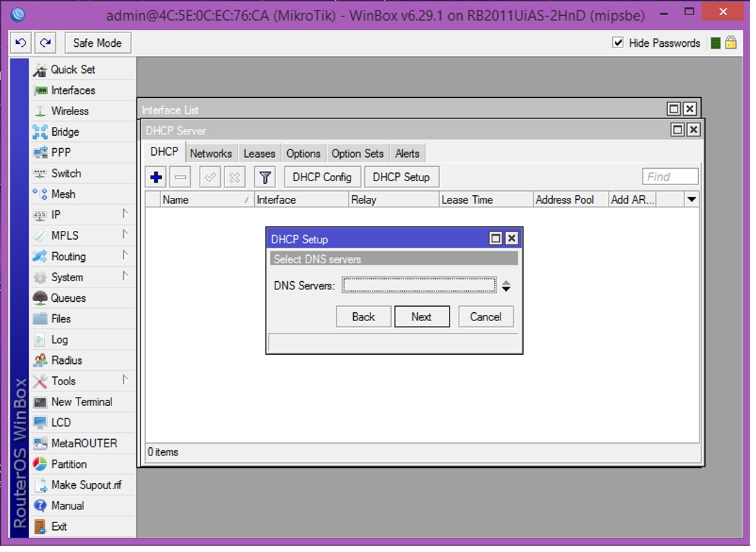Click the blue plus add button
Screen dimensions: 756x552
pos(156,177)
